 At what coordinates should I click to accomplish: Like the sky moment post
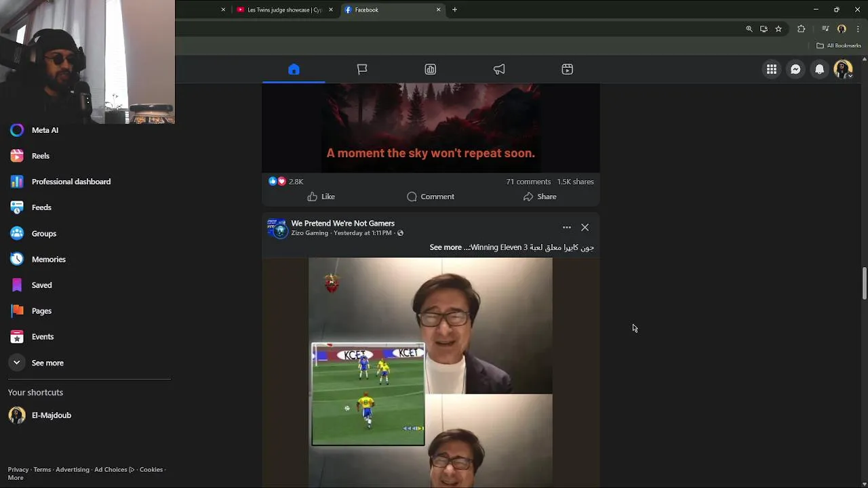coord(321,197)
